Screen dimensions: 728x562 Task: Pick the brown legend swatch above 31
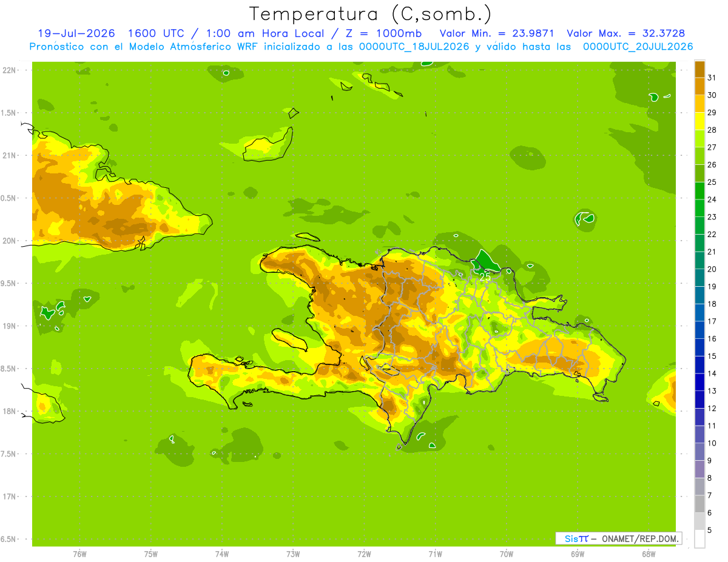(x=699, y=69)
